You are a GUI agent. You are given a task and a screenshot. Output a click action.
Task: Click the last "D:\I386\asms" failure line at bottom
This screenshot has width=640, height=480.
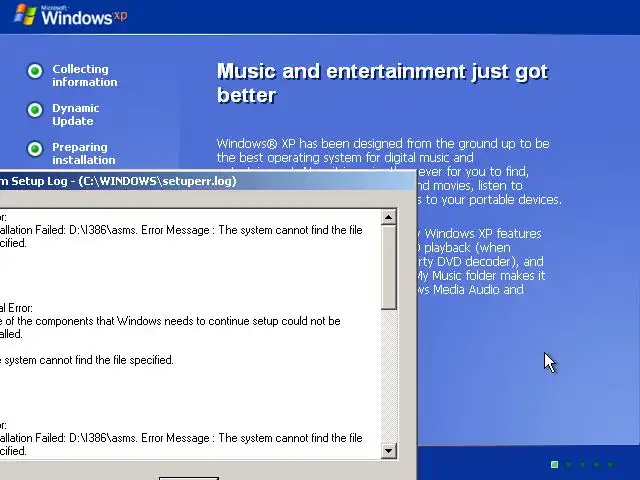[x=181, y=438]
